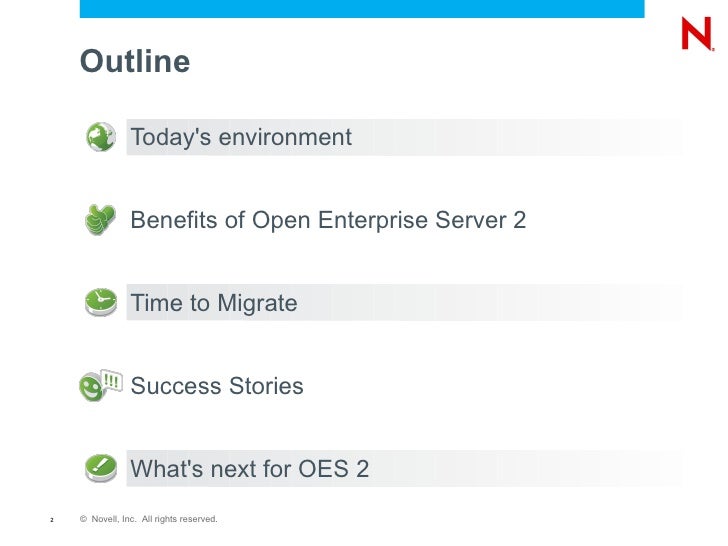728x546 pixels.
Task: Open the Success Stories outline item
Action: [217, 386]
